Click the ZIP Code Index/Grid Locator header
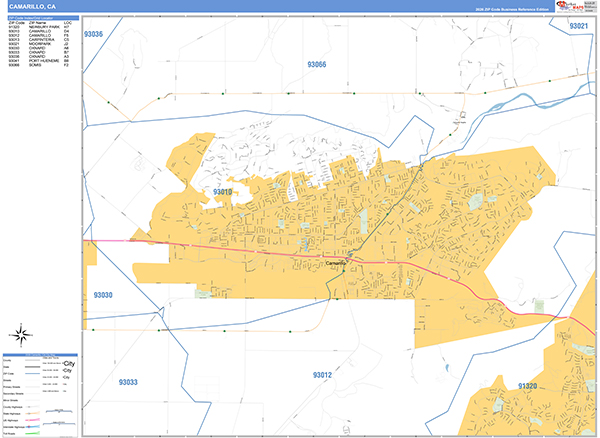The width and height of the screenshot is (600, 438). (40, 18)
